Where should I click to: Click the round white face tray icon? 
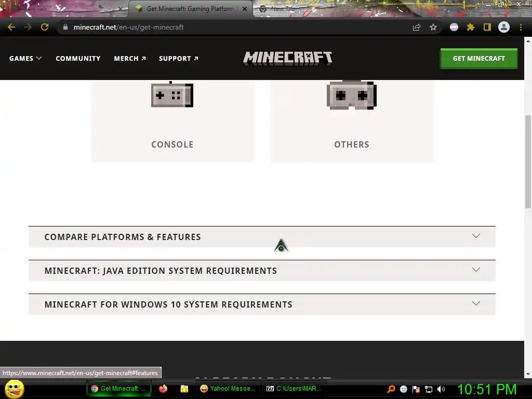point(403,389)
